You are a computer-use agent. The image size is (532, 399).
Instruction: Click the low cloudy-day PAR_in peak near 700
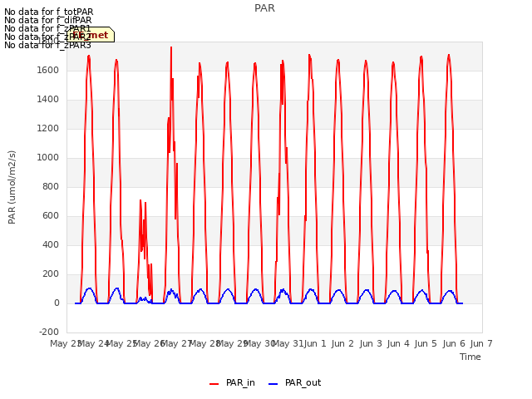pyautogui.click(x=140, y=200)
